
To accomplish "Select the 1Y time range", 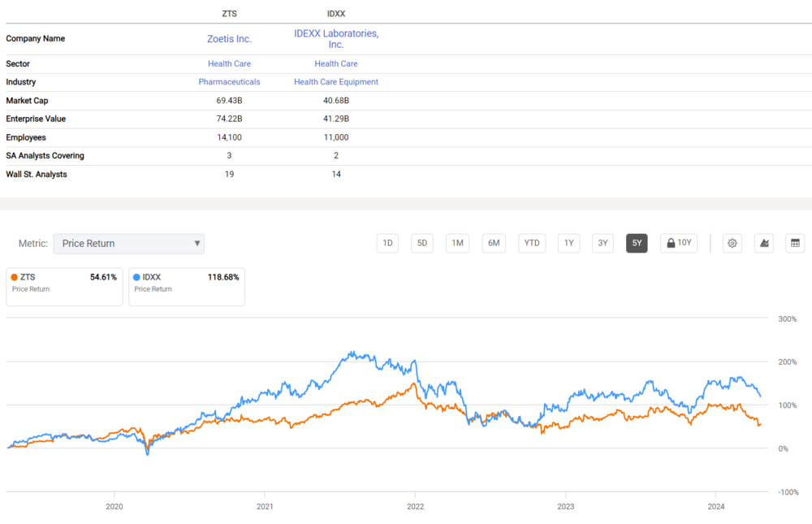I will coord(569,243).
